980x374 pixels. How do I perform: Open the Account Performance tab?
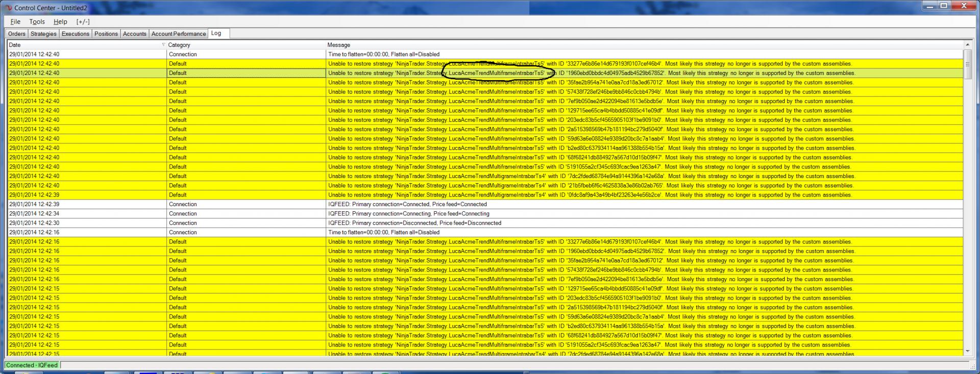pos(179,34)
